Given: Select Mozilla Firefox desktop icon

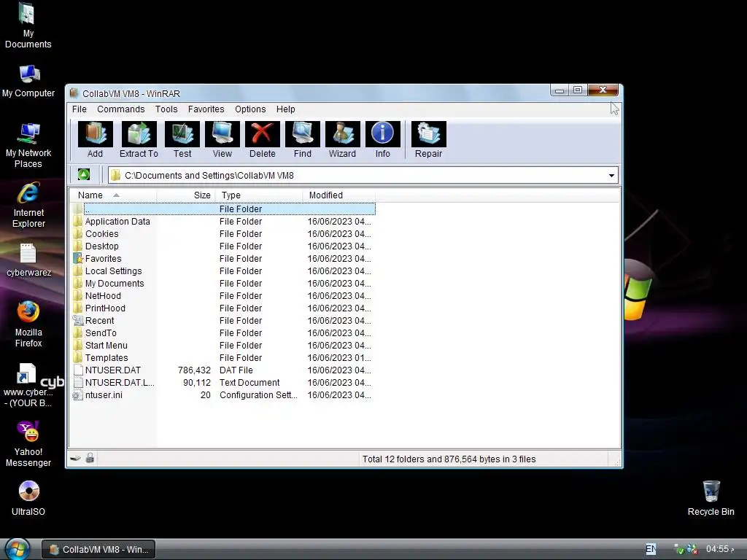Looking at the screenshot, I should pos(28,324).
